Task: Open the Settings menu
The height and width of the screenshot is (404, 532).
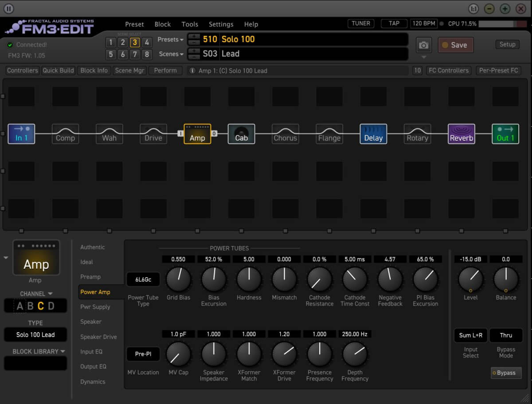Action: click(x=221, y=24)
